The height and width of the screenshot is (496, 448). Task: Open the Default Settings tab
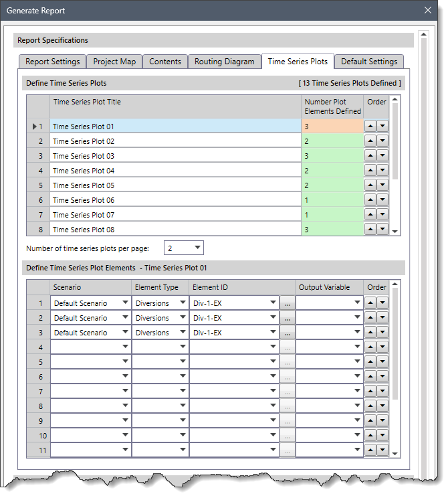tap(369, 62)
